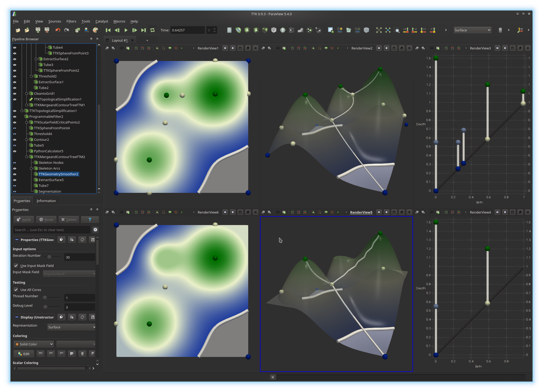Open the Solid Color coloring dropdown

point(34,344)
